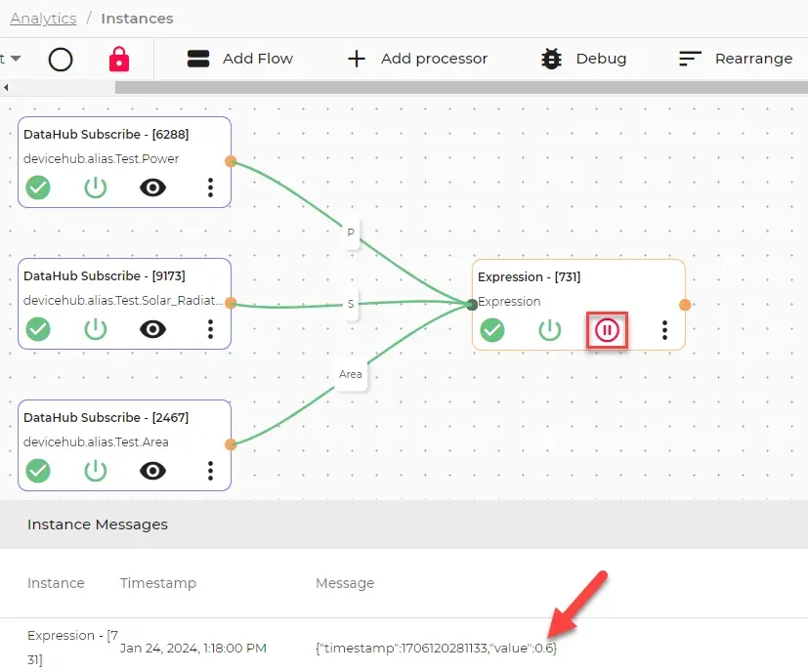Toggle eye icon on DataHub Subscribe 2467

[x=152, y=471]
